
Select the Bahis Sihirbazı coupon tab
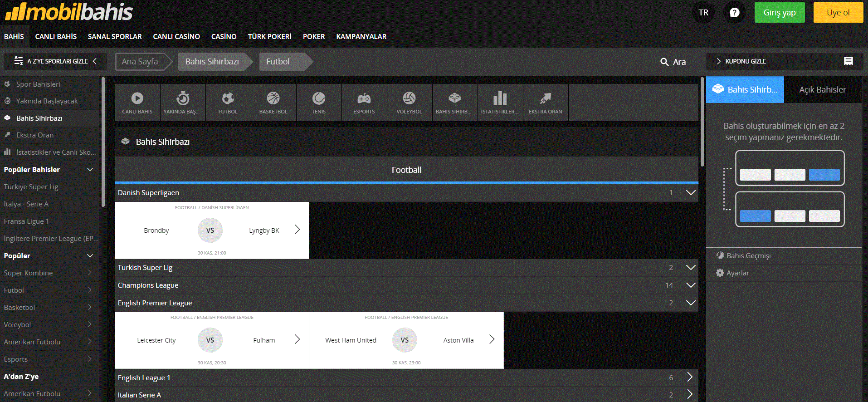pos(745,89)
